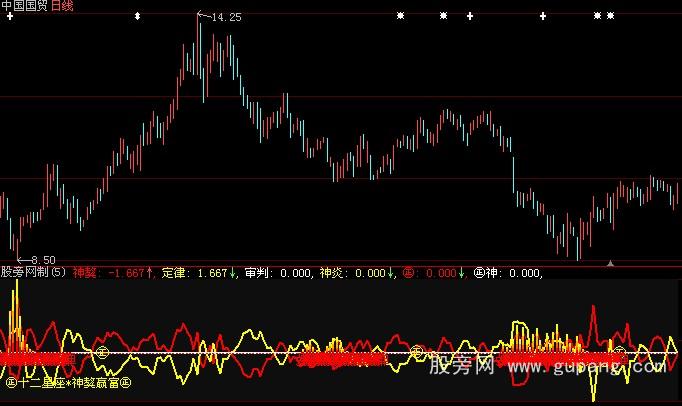The width and height of the screenshot is (682, 406).
Task: Click the diamond marker in the top row
Action: [137, 17]
